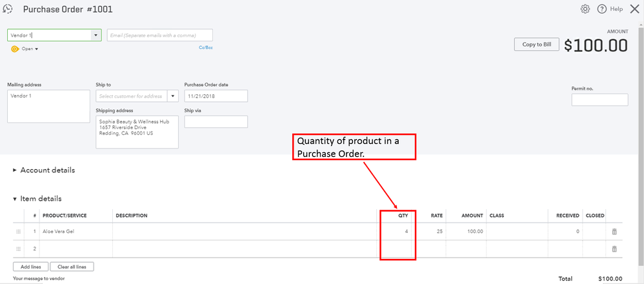Screen dimensions: 644x284
Task: Click the Copy to Bill button
Action: [536, 45]
